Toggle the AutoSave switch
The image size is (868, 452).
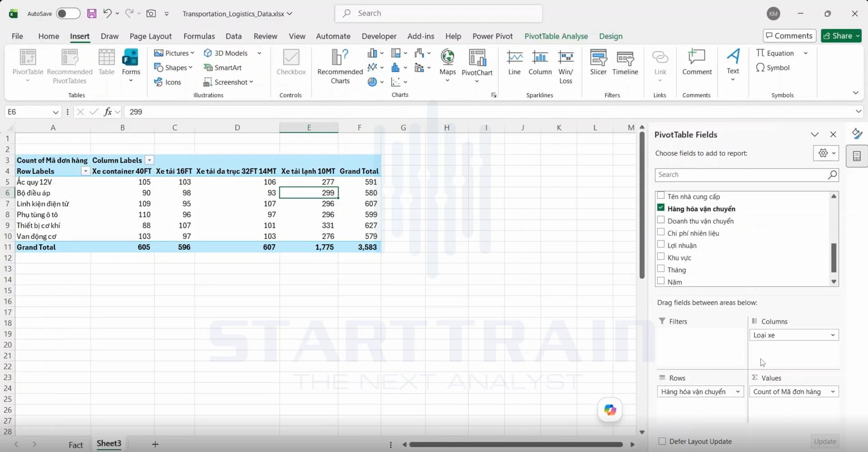(x=68, y=14)
